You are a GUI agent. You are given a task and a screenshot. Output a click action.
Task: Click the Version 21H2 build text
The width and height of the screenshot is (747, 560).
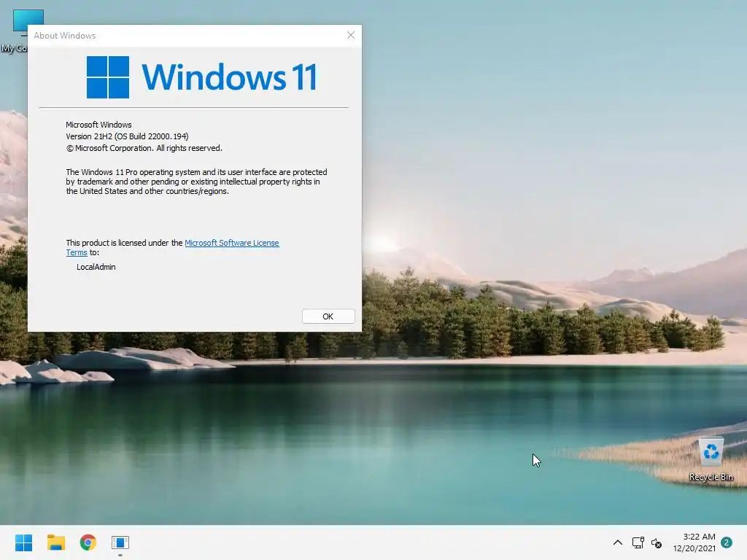point(127,136)
